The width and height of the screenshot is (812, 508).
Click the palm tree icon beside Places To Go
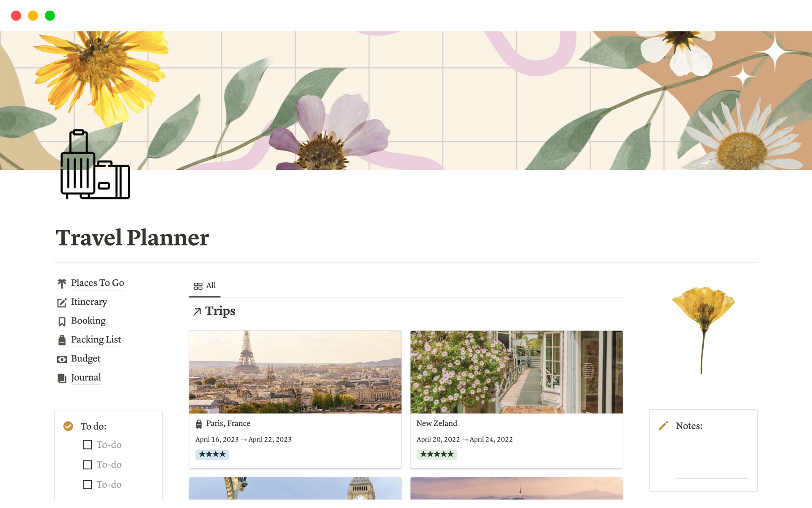pyautogui.click(x=62, y=283)
